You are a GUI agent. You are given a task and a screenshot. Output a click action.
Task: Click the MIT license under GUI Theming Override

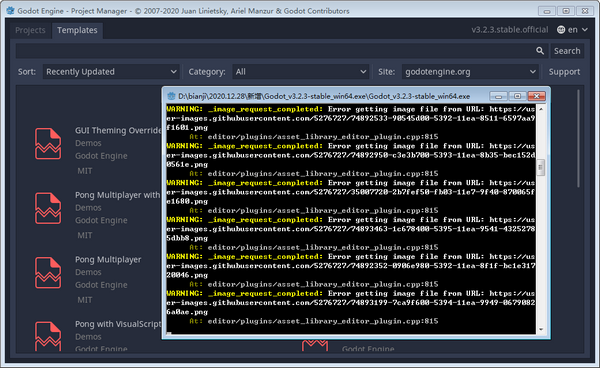(85, 171)
